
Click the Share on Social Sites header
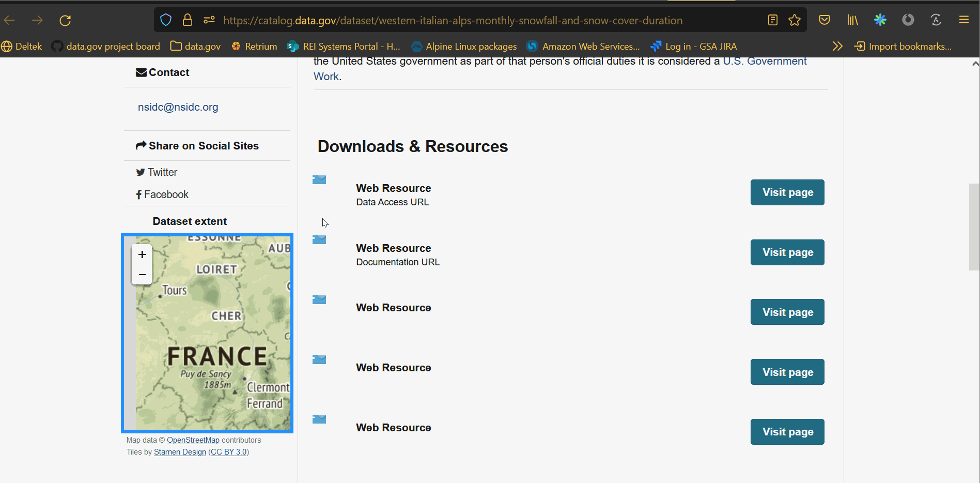197,146
